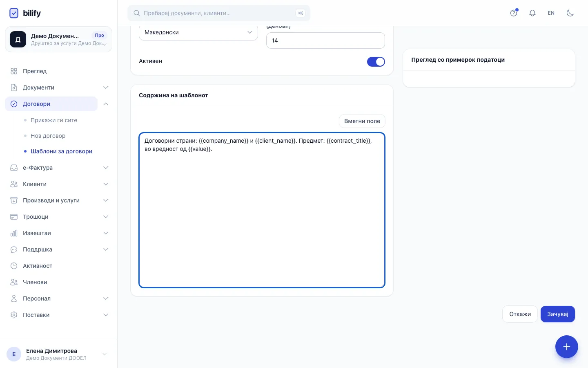This screenshot has height=368, width=588.
Task: Open the Елена Димитрова user menu chevron
Action: coord(105,354)
